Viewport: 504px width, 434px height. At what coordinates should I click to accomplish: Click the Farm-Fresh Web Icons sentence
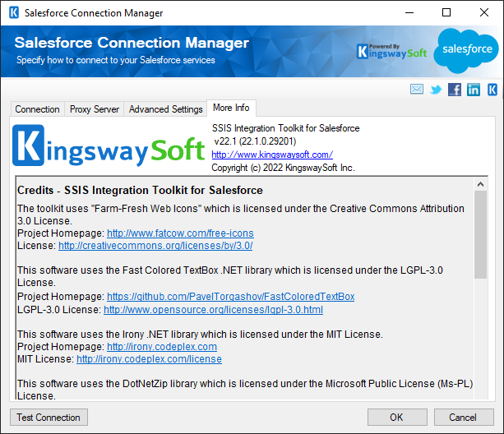[x=241, y=215]
